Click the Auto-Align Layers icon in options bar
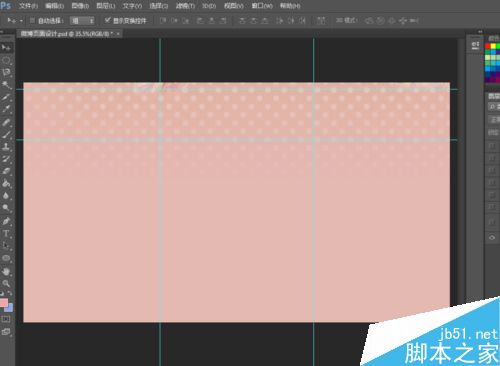 click(321, 21)
